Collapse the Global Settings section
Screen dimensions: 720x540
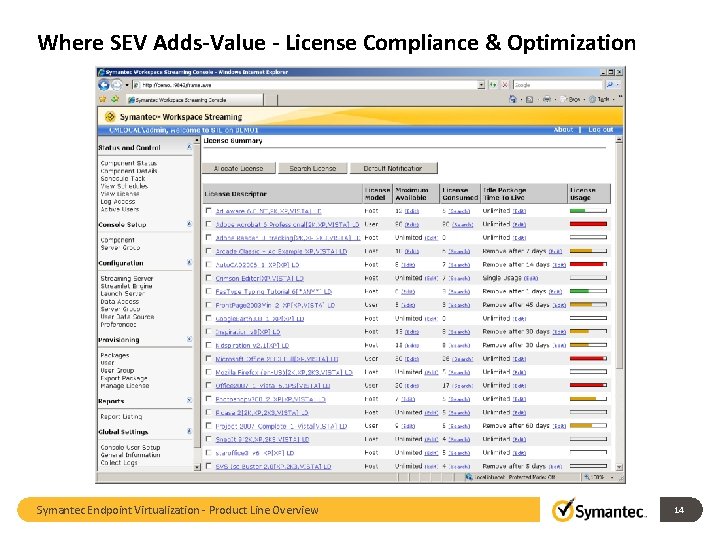189,431
